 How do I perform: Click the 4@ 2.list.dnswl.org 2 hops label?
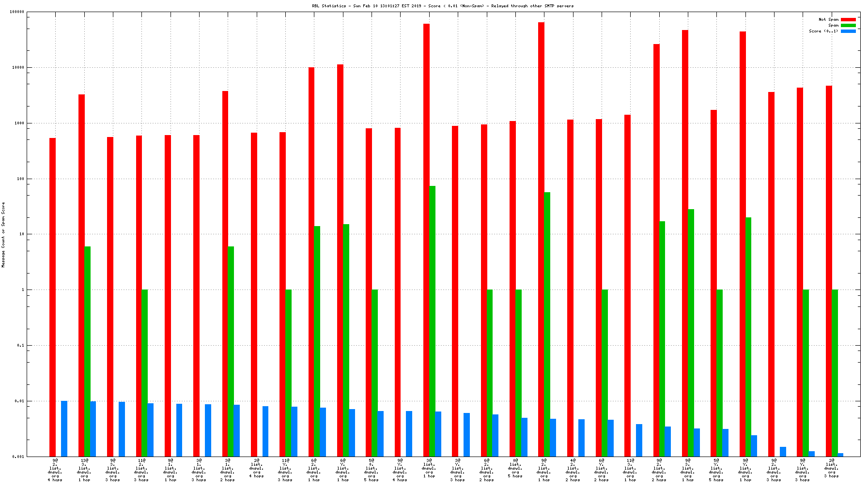573,470
